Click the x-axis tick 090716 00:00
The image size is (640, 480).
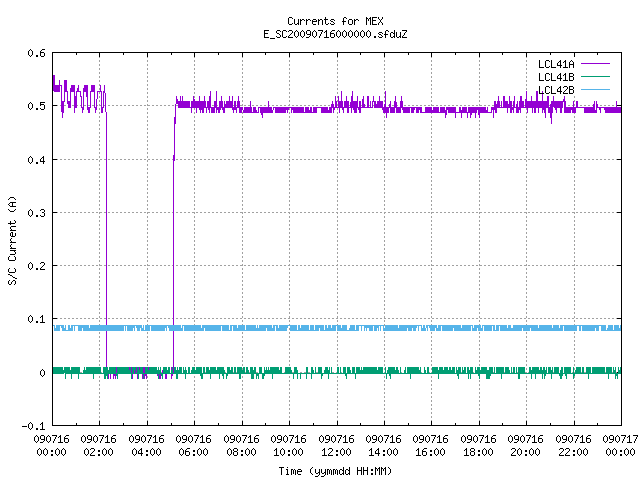[51, 446]
